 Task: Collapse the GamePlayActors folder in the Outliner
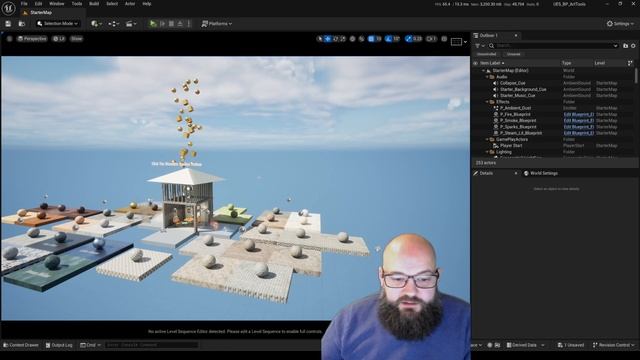click(487, 139)
